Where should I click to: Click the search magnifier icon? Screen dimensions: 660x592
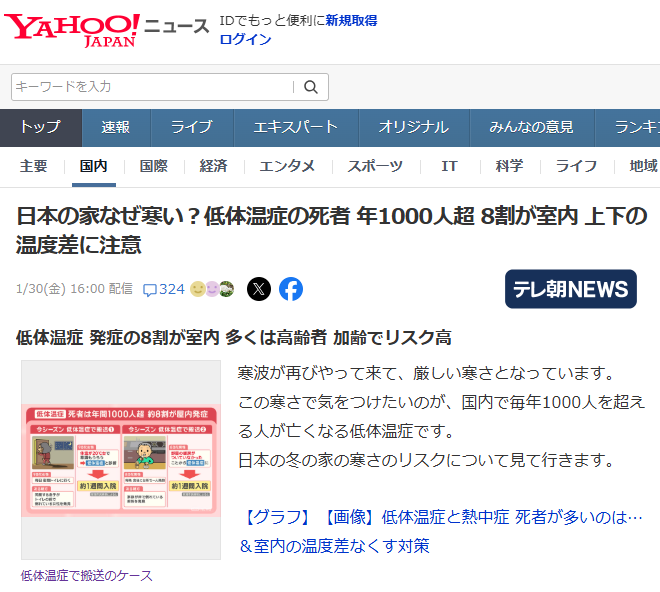[x=311, y=87]
